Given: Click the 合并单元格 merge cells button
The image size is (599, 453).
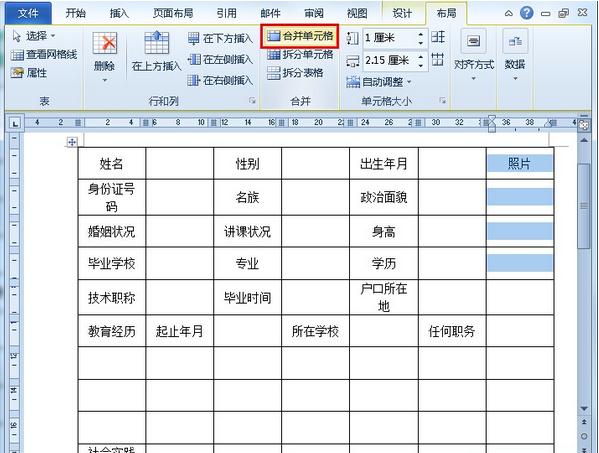Looking at the screenshot, I should (x=300, y=36).
